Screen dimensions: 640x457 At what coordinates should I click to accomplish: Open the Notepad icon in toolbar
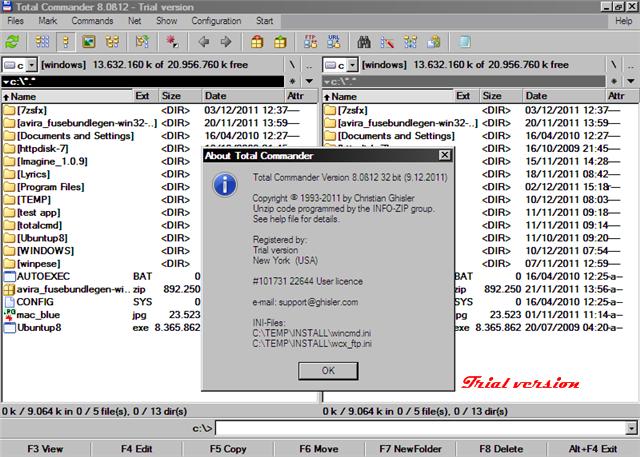[x=464, y=42]
